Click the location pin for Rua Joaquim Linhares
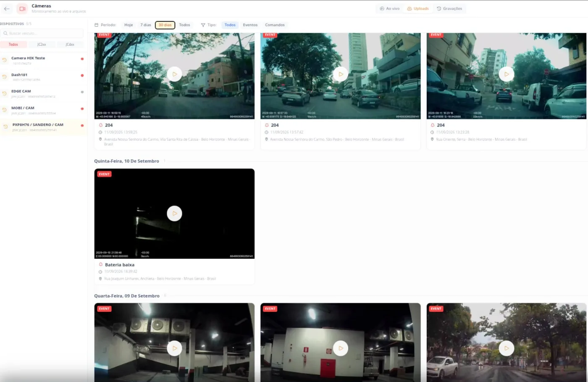The width and height of the screenshot is (588, 382). point(100,279)
